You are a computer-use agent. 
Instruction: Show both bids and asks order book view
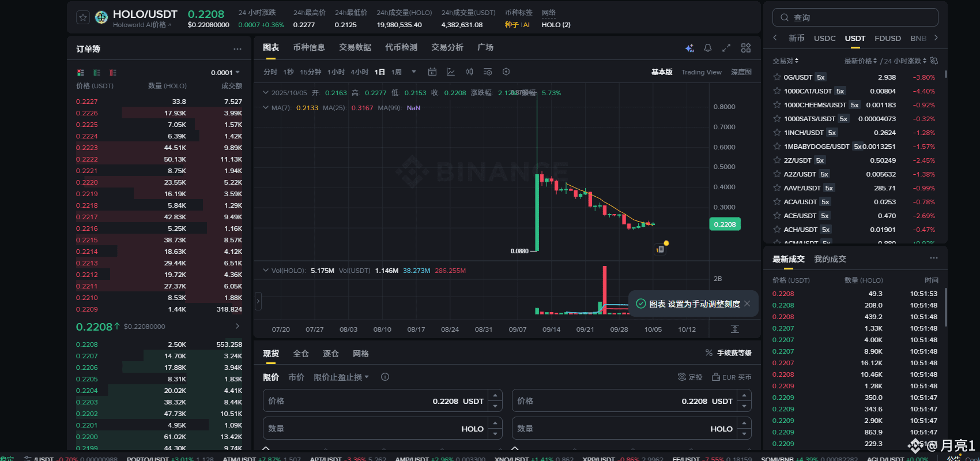[81, 73]
